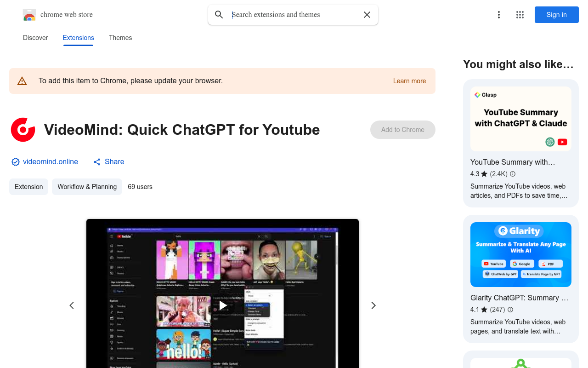
Task: Select the Extension category chip
Action: coord(29,187)
